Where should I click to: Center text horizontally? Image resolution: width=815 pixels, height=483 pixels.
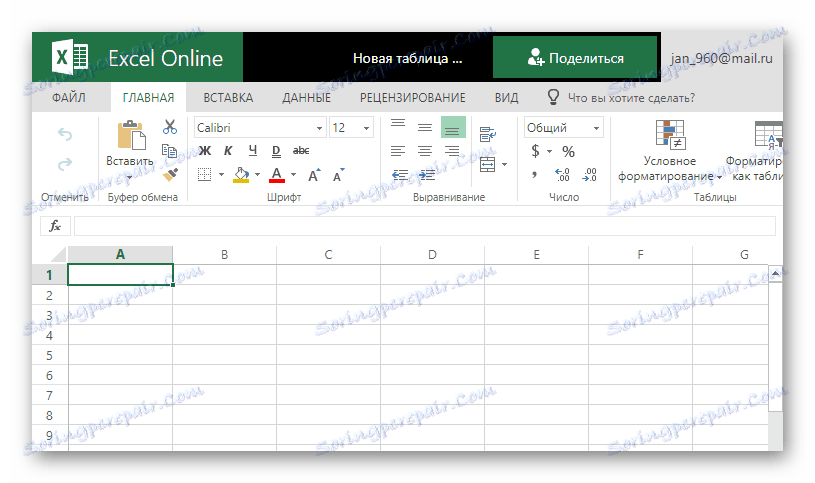pyautogui.click(x=425, y=151)
